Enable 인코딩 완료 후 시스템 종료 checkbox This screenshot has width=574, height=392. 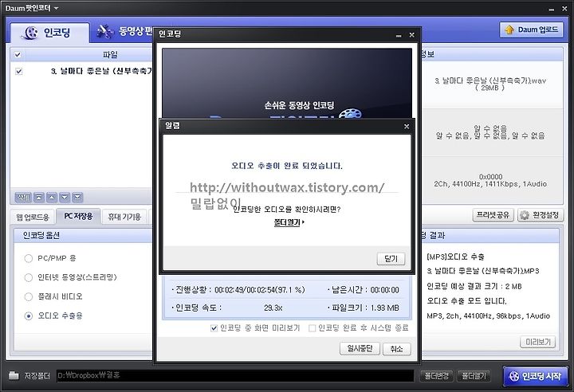pos(313,328)
